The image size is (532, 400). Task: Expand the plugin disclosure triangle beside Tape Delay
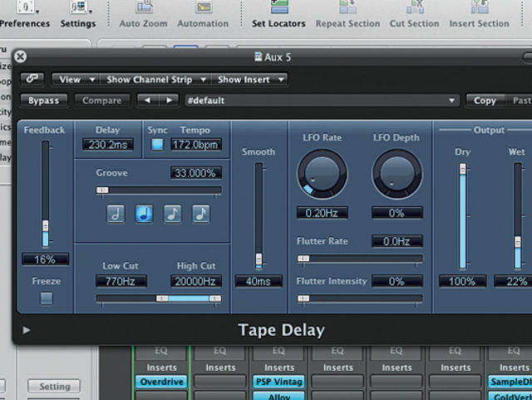coord(26,330)
